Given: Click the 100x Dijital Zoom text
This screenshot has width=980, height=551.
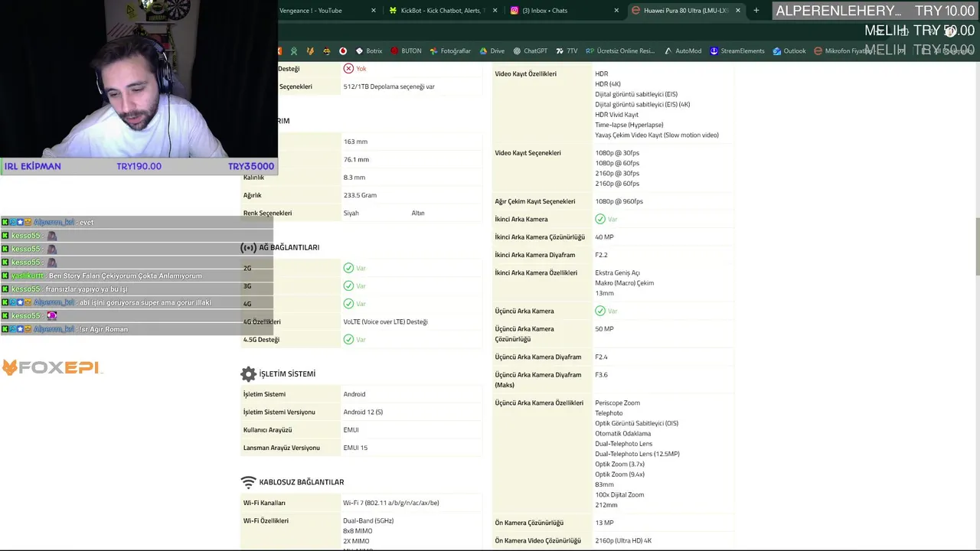Looking at the screenshot, I should (619, 495).
